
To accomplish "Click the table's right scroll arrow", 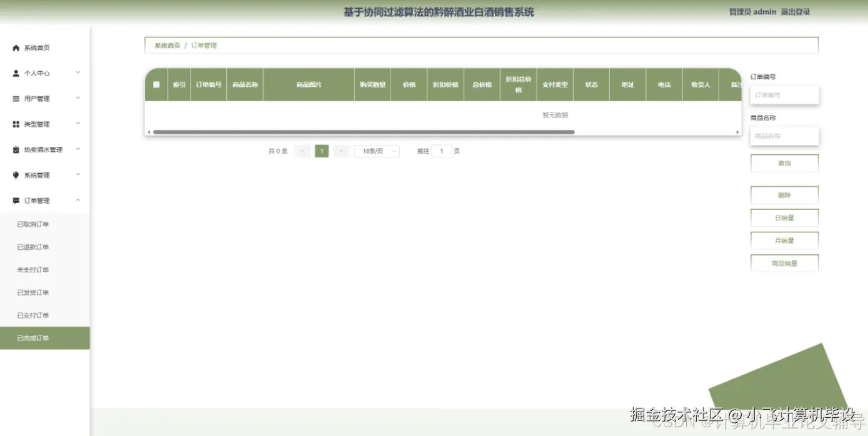I will coord(737,132).
